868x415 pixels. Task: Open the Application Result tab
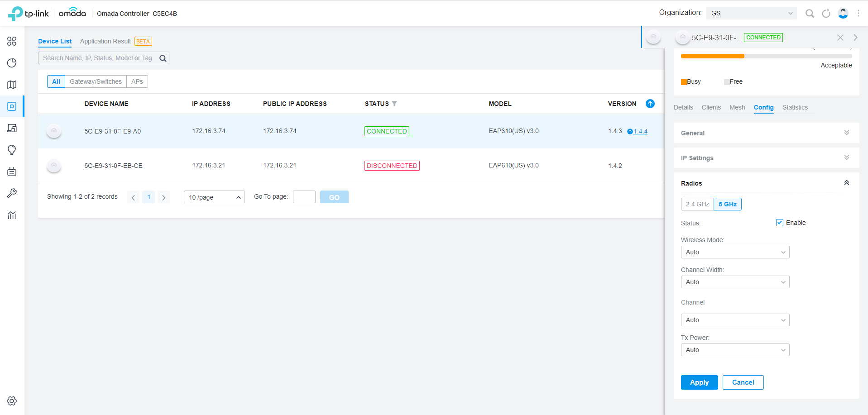tap(106, 41)
